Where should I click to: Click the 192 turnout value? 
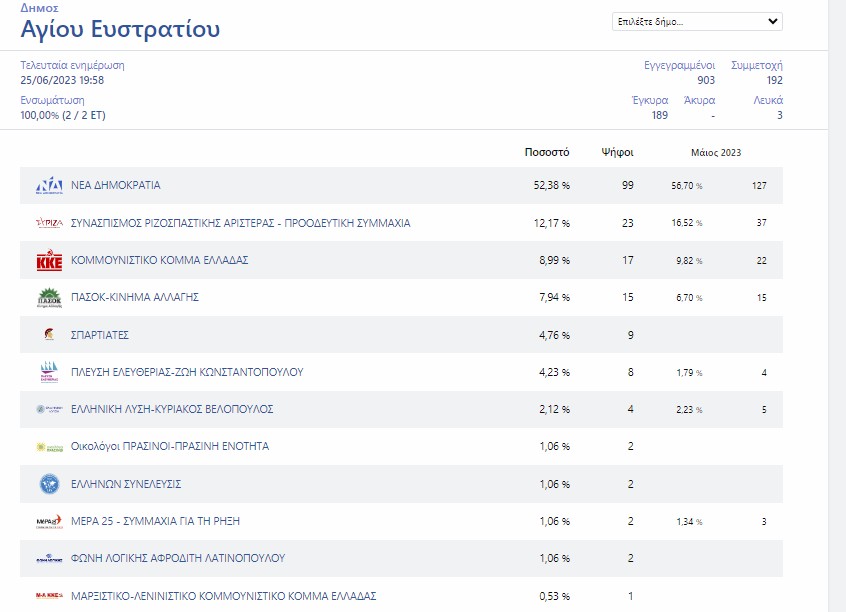click(x=774, y=80)
